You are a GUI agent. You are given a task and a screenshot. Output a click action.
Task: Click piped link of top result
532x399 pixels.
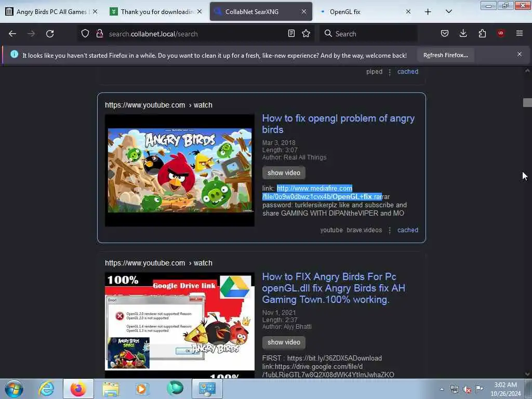tap(374, 72)
